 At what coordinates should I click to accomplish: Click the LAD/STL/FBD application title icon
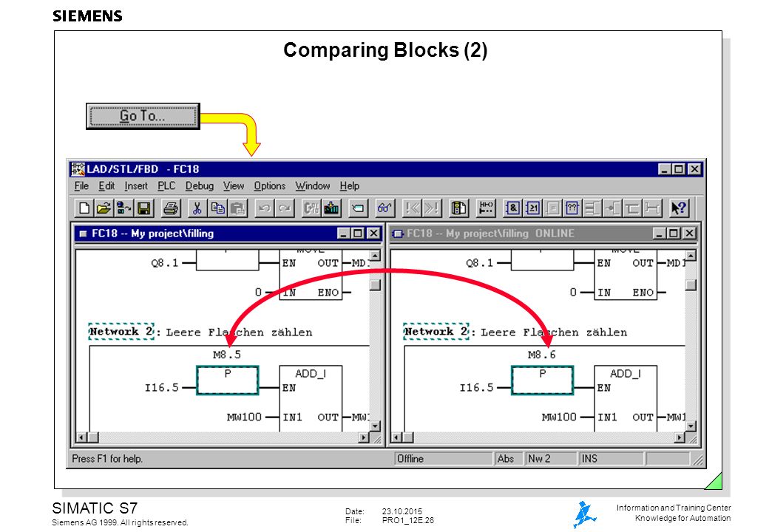tap(78, 169)
